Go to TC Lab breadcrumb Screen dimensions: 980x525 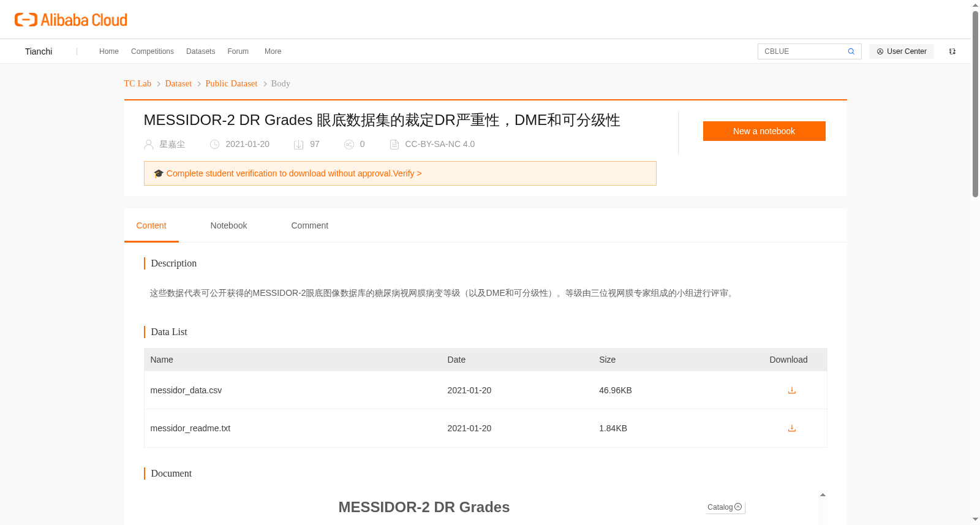(x=137, y=83)
